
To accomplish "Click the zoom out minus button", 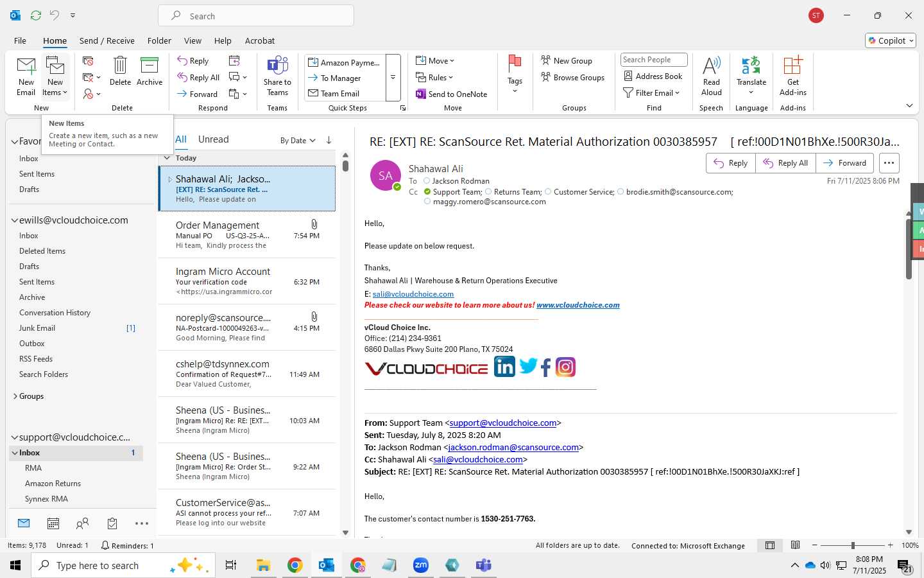I will coord(815,545).
